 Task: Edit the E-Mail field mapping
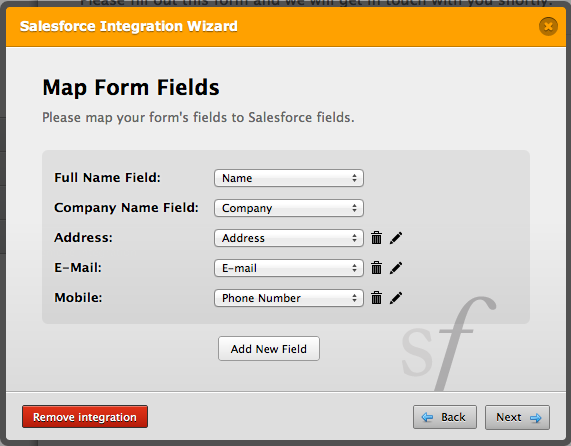[x=396, y=268]
